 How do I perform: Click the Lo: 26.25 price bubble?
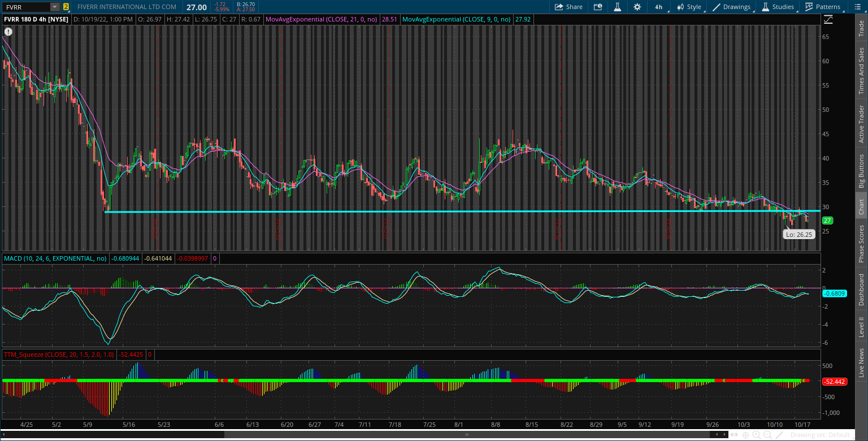[799, 234]
